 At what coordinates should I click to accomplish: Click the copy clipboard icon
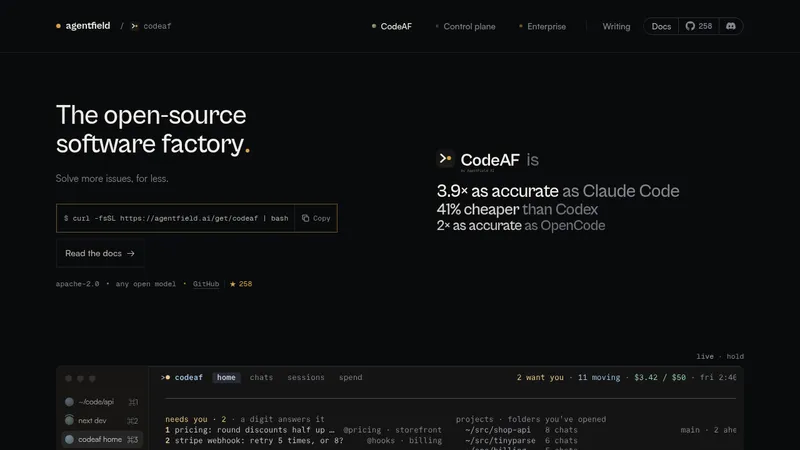(x=305, y=218)
